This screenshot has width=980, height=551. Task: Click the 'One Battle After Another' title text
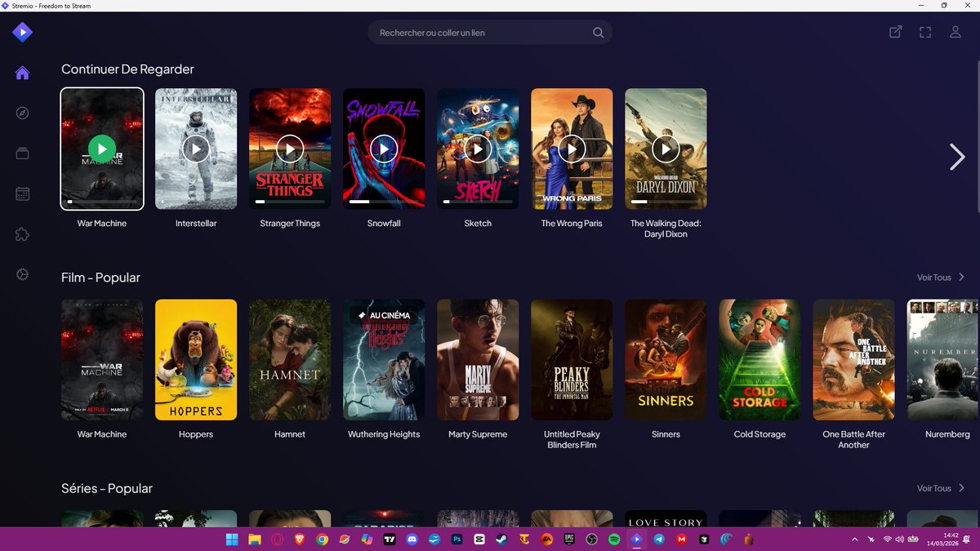coord(853,439)
